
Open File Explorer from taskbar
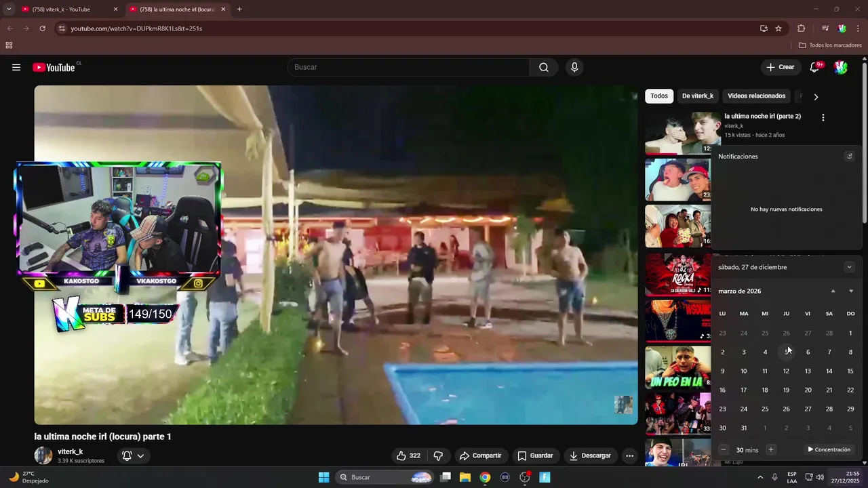tap(465, 477)
